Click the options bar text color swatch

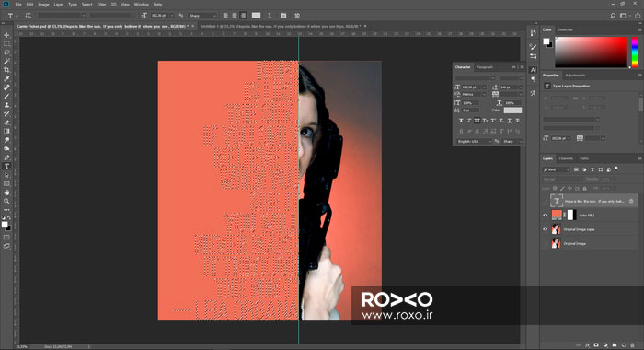256,16
